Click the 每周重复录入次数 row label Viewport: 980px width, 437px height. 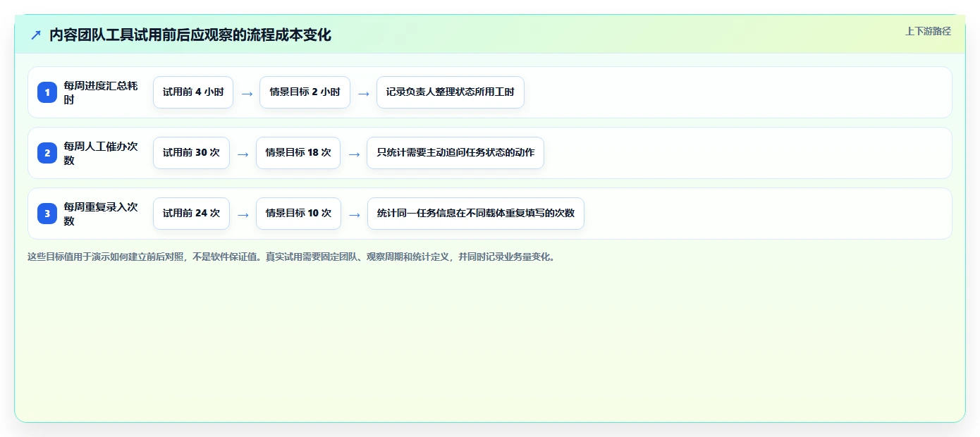coord(101,214)
